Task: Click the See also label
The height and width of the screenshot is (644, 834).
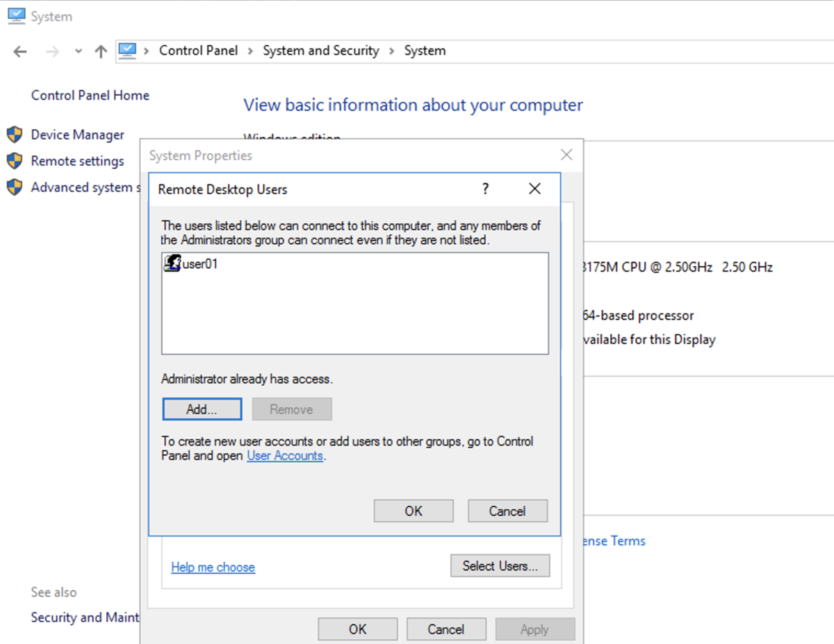Action: (54, 593)
